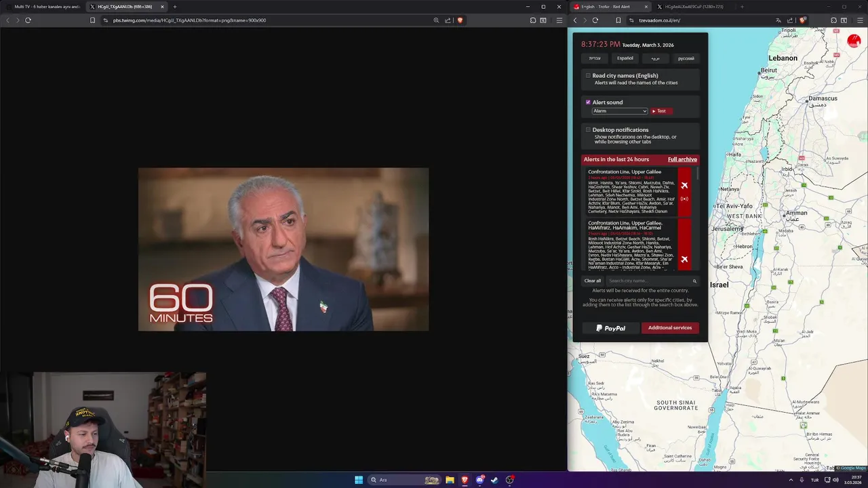Open the main menu of the left browser
868x488 pixels.
click(559, 20)
